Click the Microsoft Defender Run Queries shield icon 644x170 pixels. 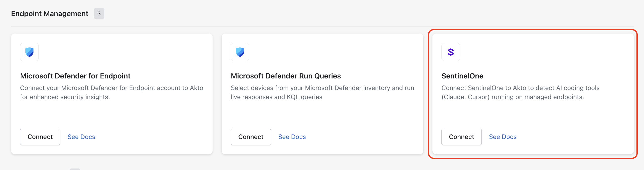coord(240,52)
